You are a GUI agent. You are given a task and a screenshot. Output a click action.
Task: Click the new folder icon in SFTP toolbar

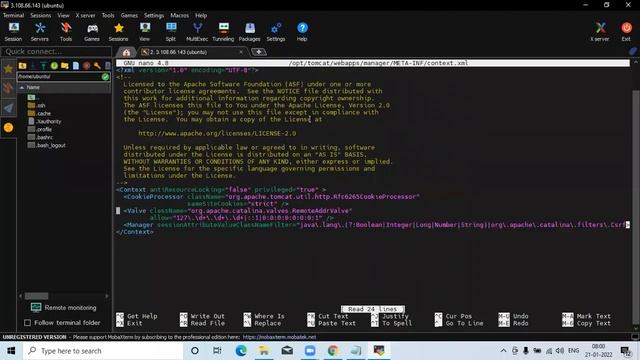point(64,65)
